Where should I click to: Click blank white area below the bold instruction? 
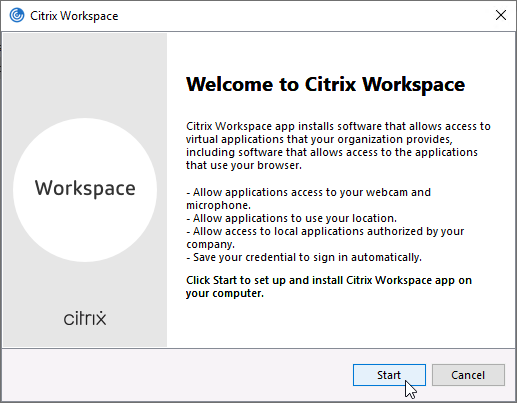tap(340, 323)
